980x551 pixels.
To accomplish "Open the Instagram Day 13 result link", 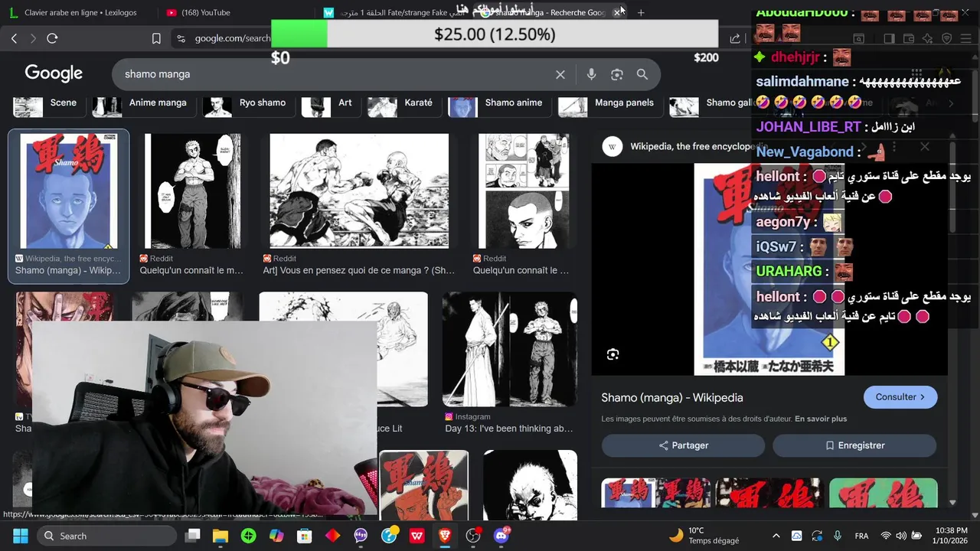I will coord(508,429).
